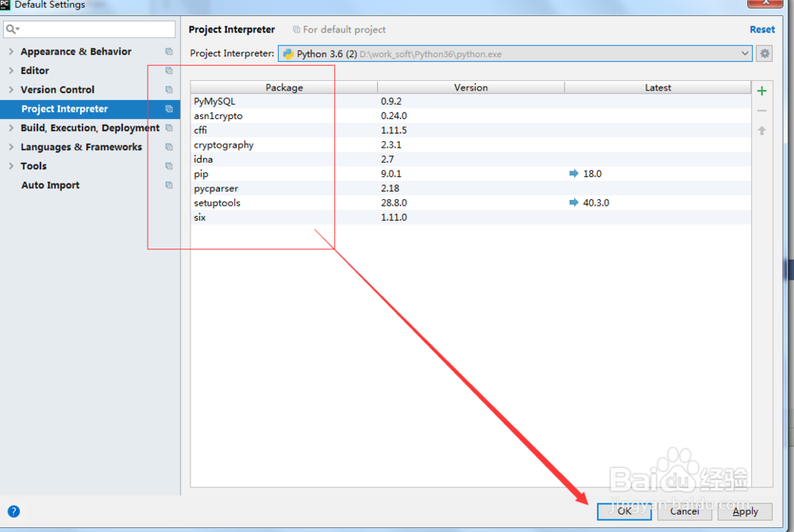Screen dimensions: 794x532
Task: Click the Cancel button
Action: [x=684, y=511]
